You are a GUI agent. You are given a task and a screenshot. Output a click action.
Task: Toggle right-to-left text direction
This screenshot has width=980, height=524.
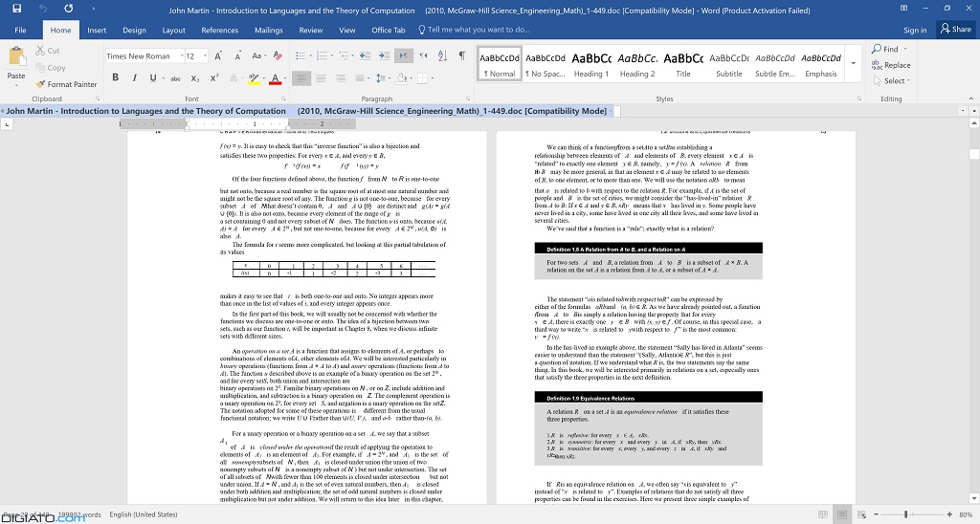[423, 56]
